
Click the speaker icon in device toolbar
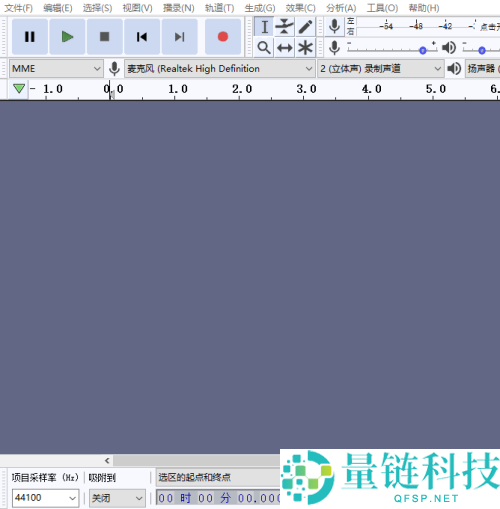click(x=454, y=69)
